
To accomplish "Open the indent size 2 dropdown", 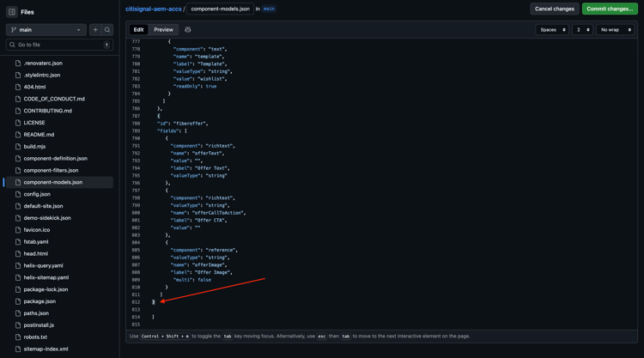I will coord(582,29).
